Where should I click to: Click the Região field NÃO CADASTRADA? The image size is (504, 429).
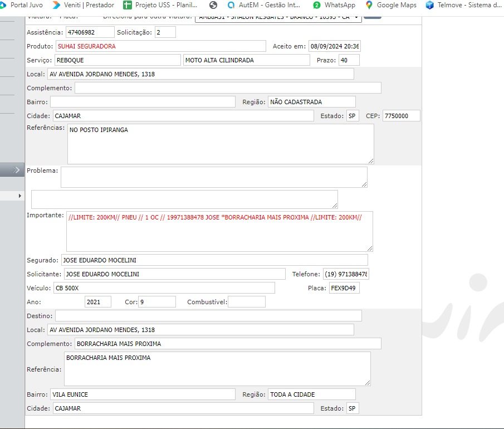[x=312, y=102]
